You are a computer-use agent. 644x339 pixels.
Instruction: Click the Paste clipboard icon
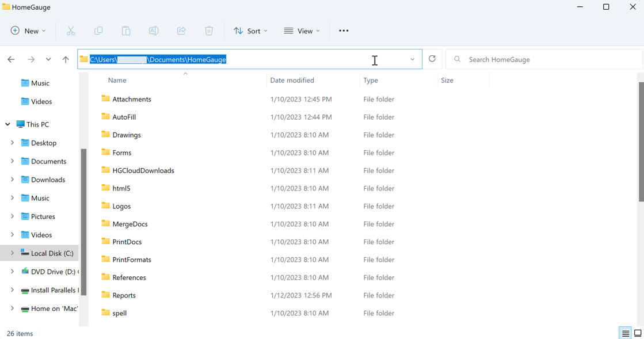pyautogui.click(x=126, y=31)
